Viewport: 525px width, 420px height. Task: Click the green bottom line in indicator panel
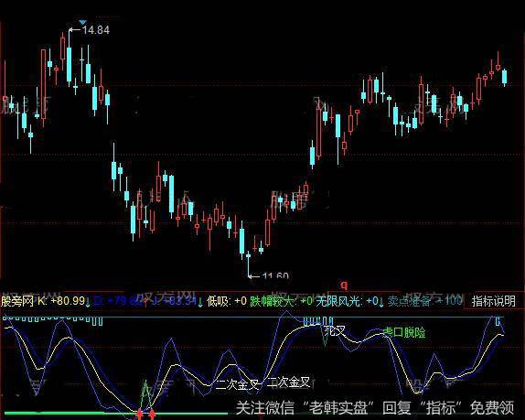click(115, 414)
